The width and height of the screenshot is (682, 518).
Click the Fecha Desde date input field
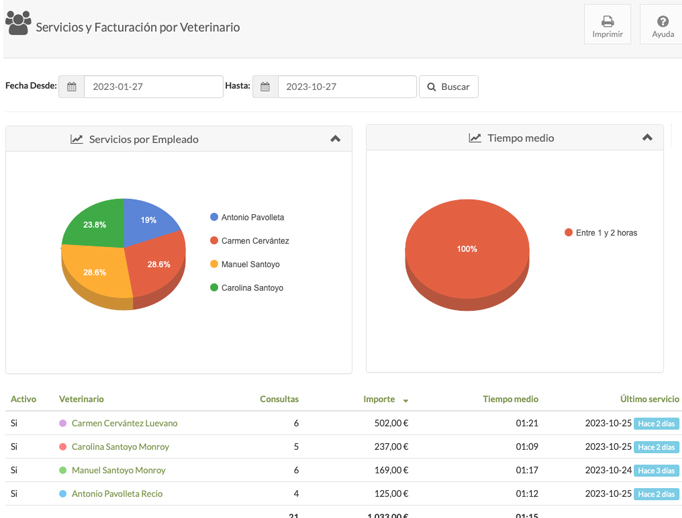point(152,87)
